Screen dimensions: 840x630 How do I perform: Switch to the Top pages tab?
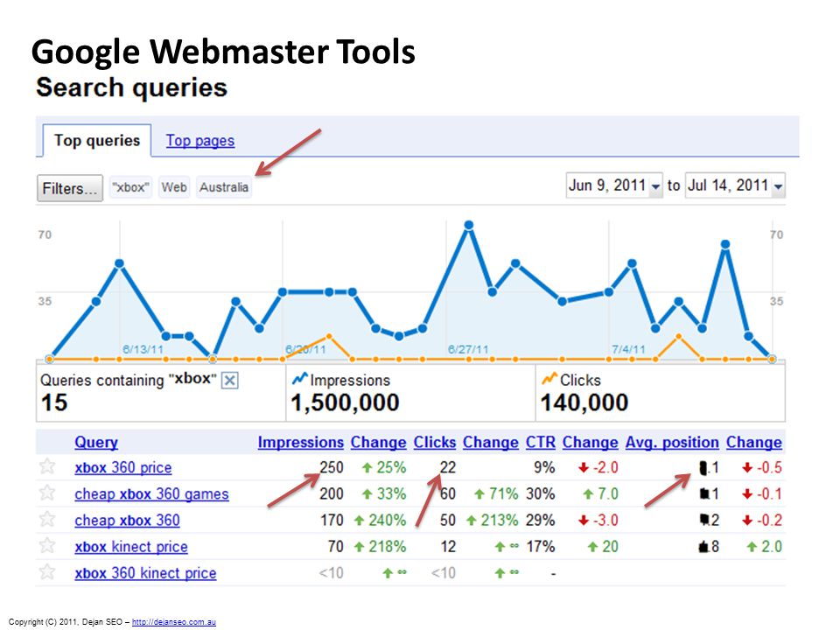[199, 140]
